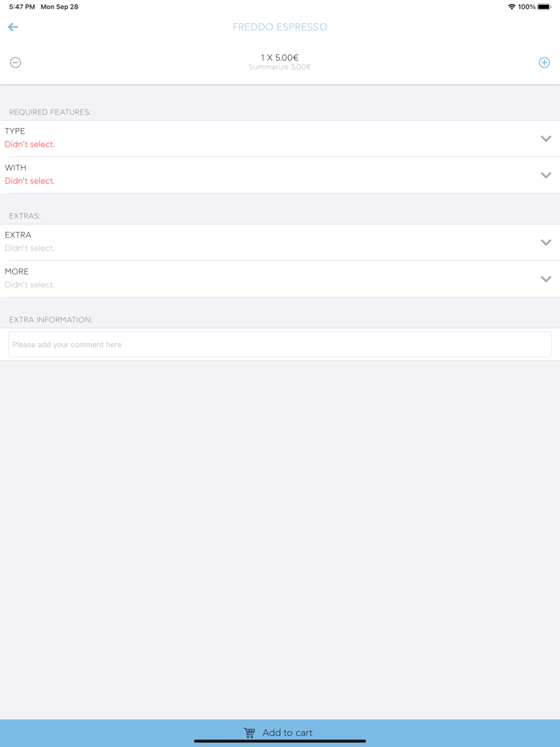Tap the shopping cart icon
Image resolution: width=560 pixels, height=747 pixels.
(250, 733)
